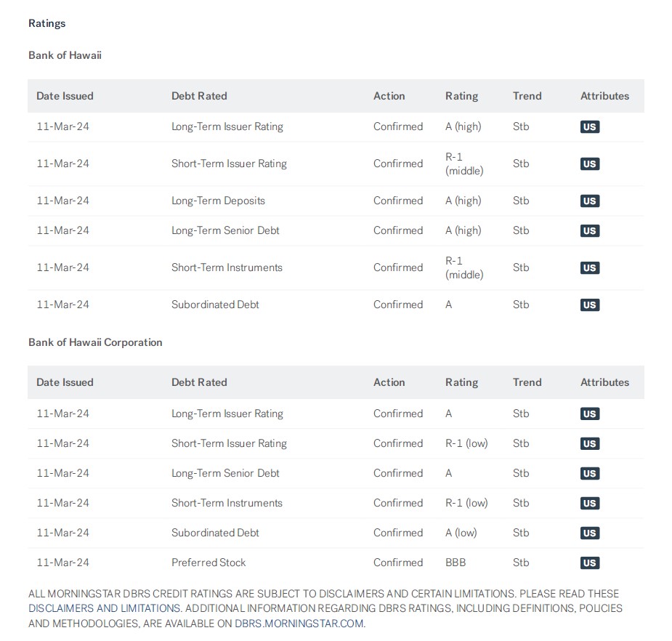
Task: Click "Attributes" header in Corporation table
Action: [x=604, y=382]
